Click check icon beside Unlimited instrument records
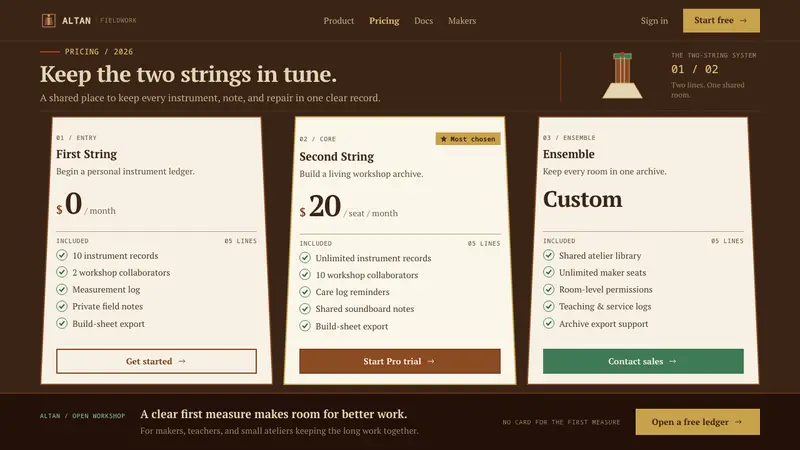Screen dimensions: 800x450 [x=305, y=258]
